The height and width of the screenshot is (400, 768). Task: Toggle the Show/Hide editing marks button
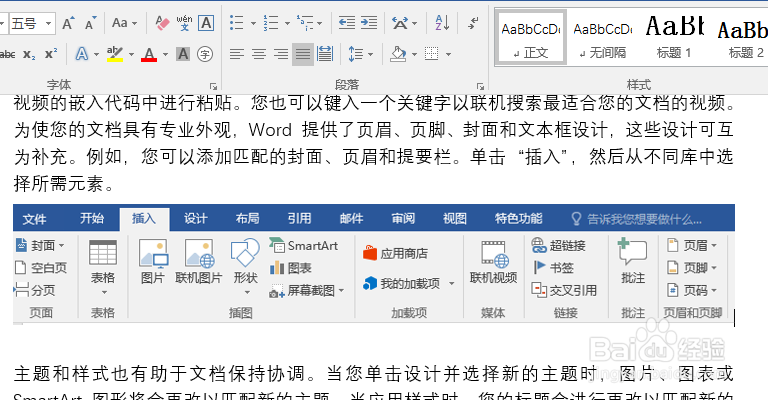pos(473,23)
